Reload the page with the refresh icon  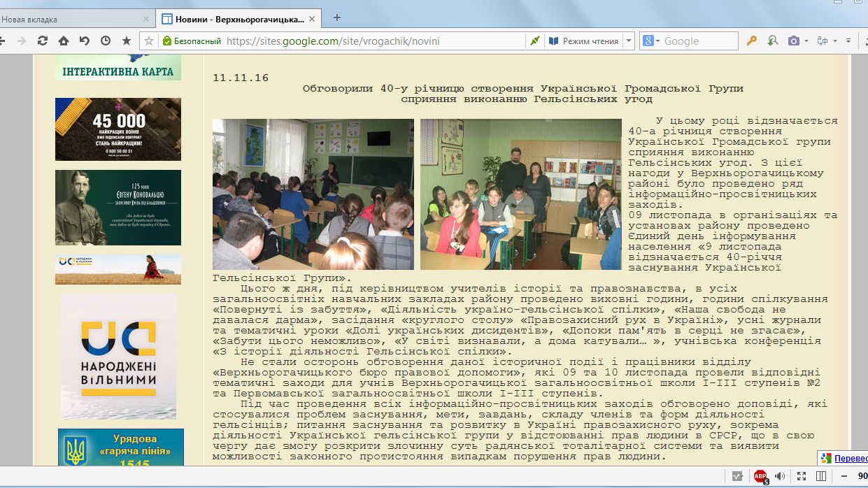43,41
